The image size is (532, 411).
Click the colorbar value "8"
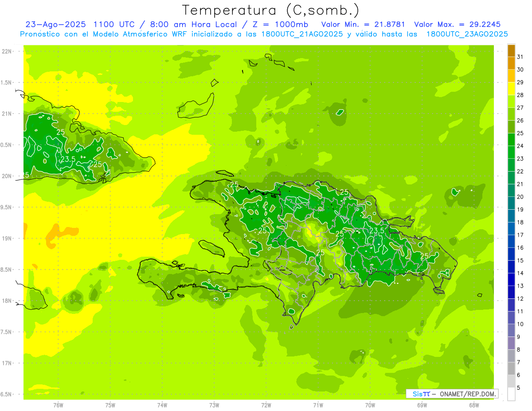(519, 350)
